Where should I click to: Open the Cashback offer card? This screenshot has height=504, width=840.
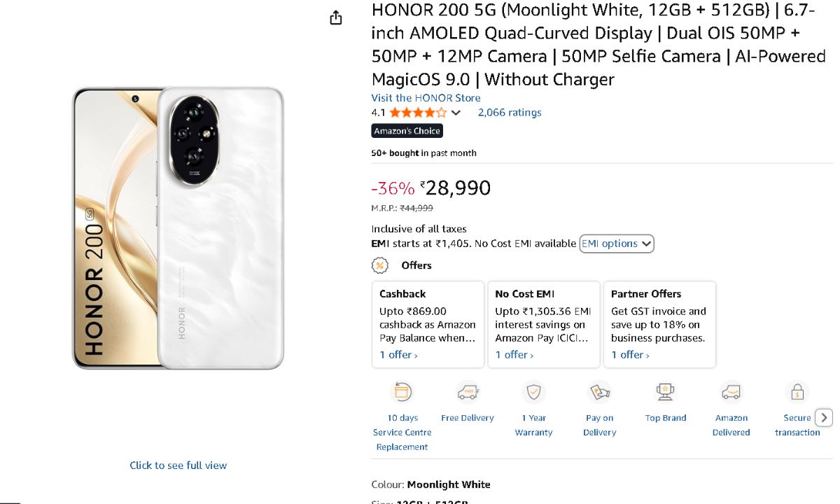[428, 324]
